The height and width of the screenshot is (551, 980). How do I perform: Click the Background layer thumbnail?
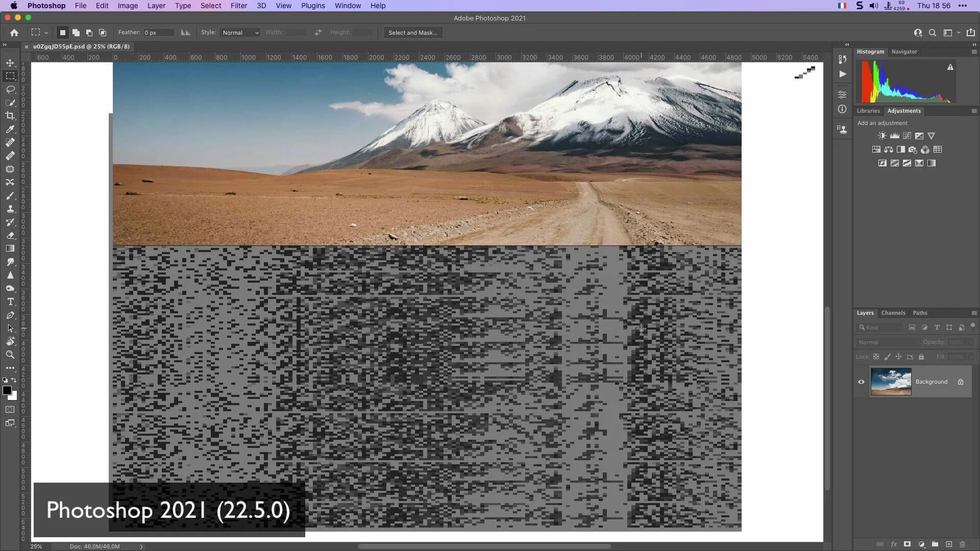(891, 382)
